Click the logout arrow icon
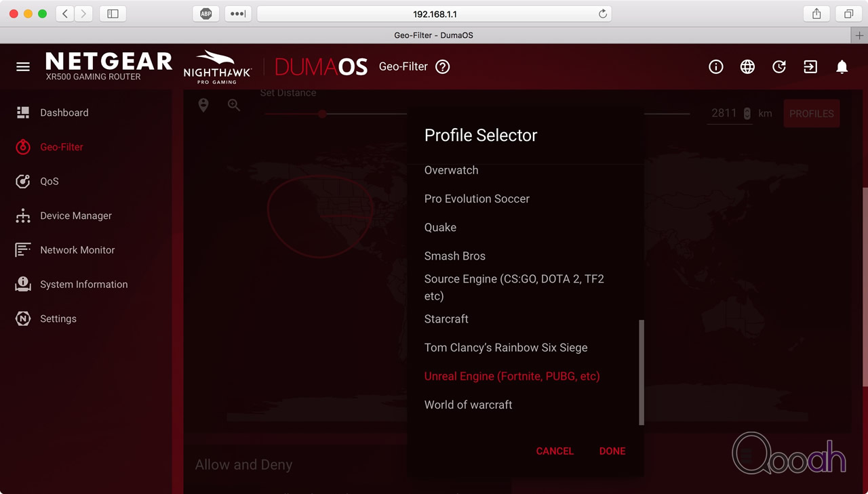The height and width of the screenshot is (494, 868). (x=810, y=66)
